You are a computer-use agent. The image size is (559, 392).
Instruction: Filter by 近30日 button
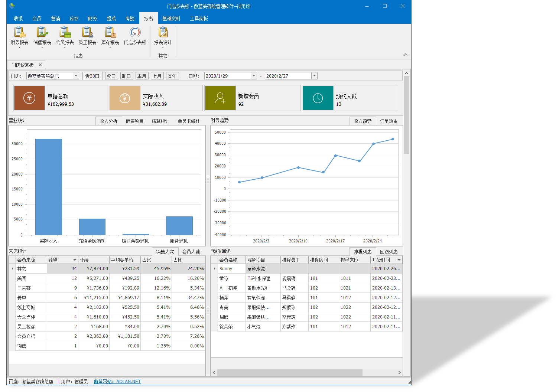click(x=92, y=76)
